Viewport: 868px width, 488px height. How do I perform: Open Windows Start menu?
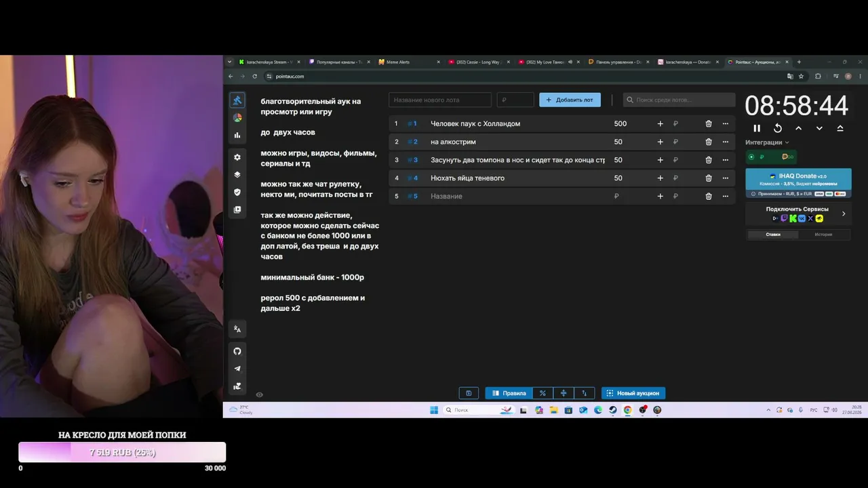(x=434, y=410)
